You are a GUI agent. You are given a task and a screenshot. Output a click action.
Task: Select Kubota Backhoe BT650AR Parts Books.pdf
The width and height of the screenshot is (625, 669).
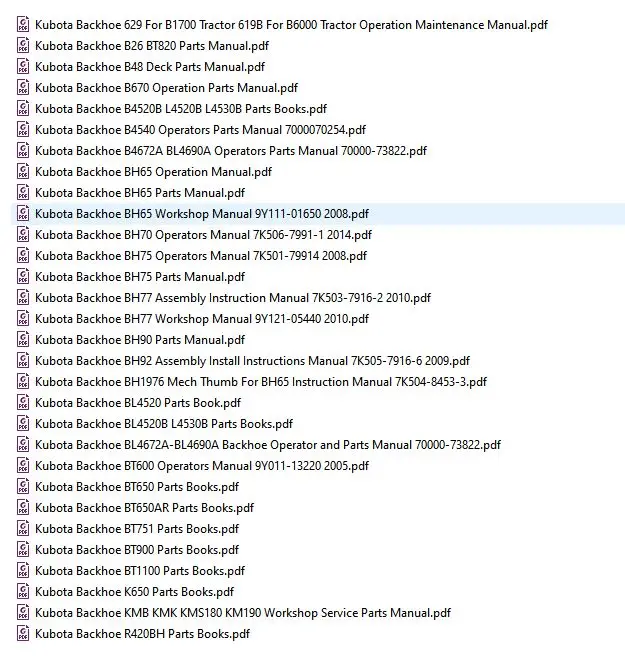[x=145, y=508]
